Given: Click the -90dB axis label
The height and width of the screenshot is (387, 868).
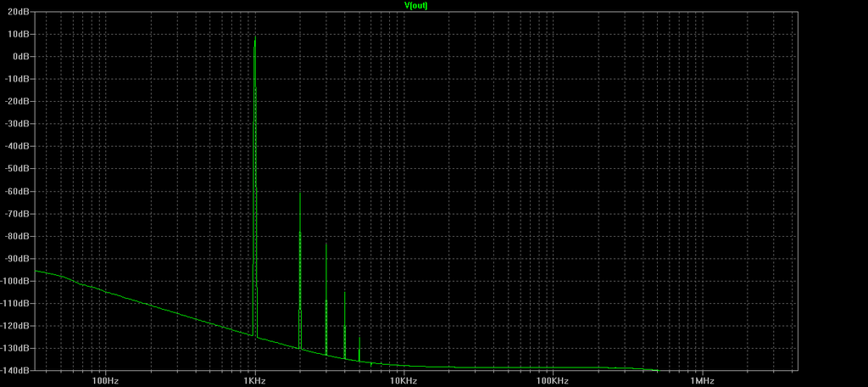Looking at the screenshot, I should 18,259.
